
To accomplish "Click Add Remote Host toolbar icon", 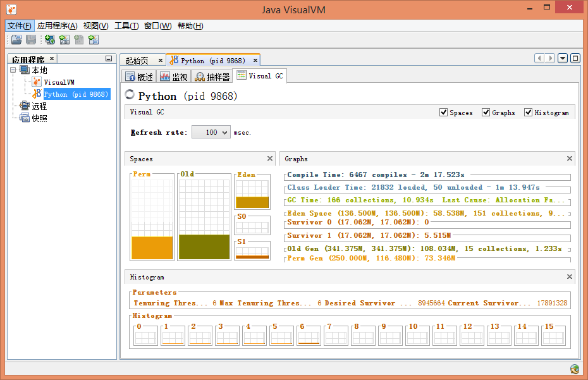I will click(50, 39).
